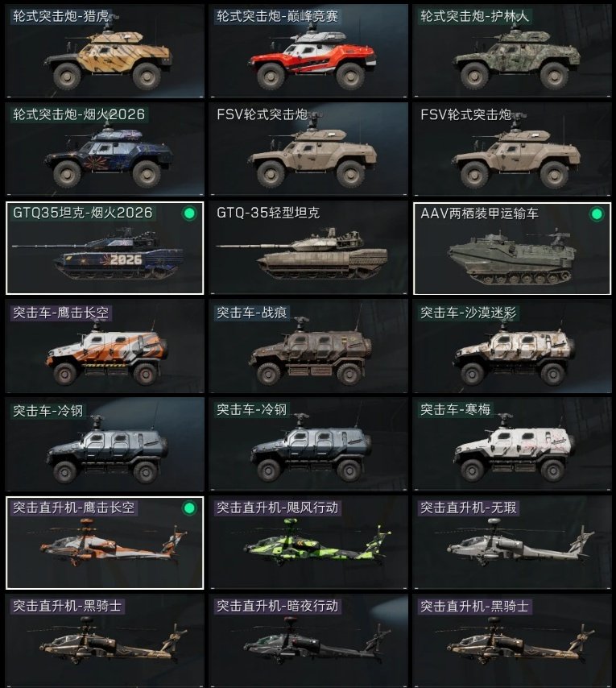Select the orange-striped 突击车-鹰击长空 skin
The image size is (616, 688).
click(x=105, y=346)
